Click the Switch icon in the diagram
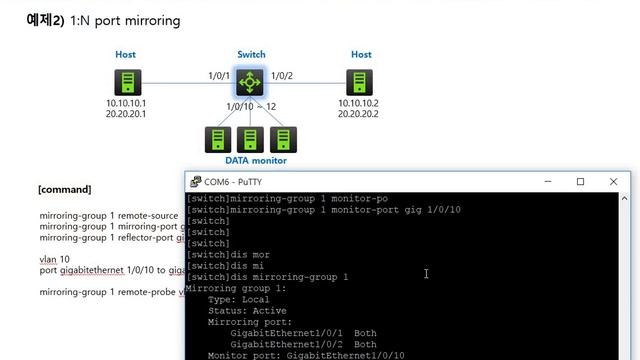 coord(250,82)
